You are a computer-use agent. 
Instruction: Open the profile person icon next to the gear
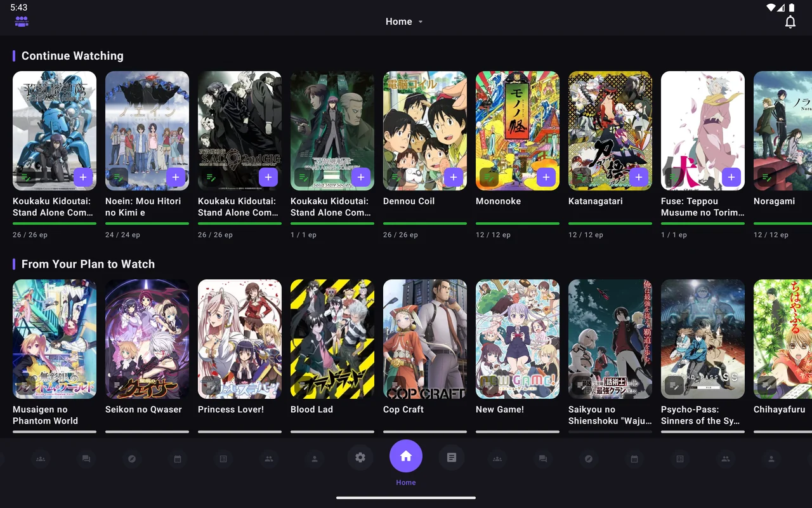tap(315, 458)
